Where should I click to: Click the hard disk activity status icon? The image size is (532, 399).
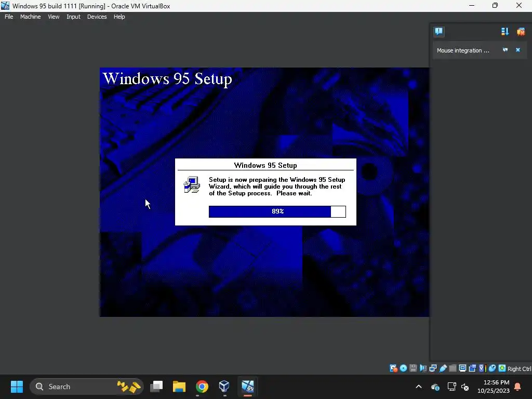coord(394,368)
